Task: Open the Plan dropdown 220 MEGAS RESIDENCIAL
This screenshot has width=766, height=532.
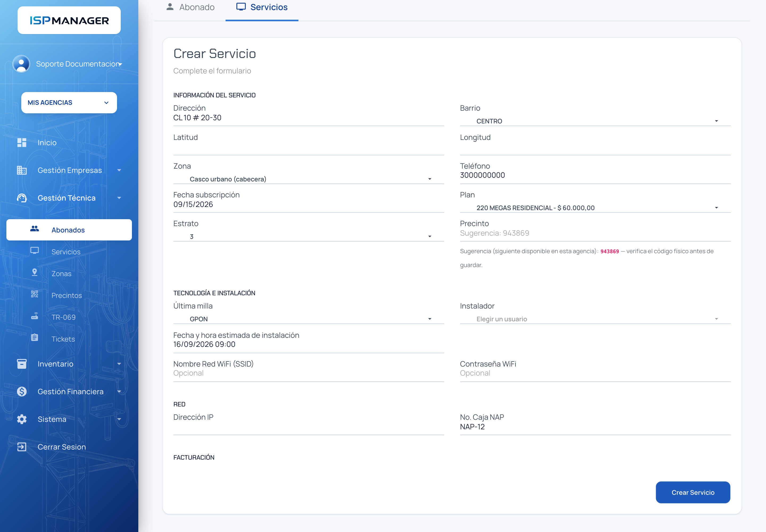Action: click(595, 208)
